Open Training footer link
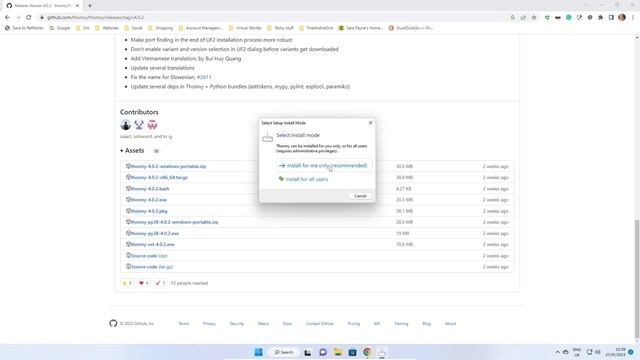The height and width of the screenshot is (360, 640). [401, 324]
